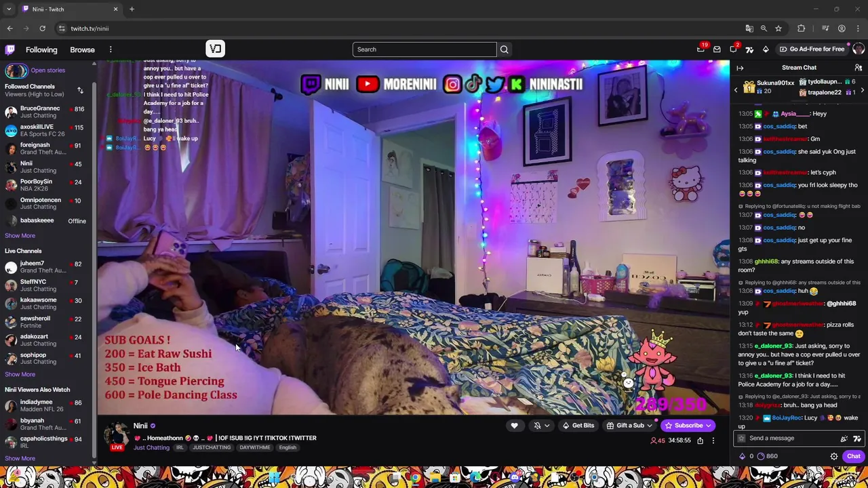This screenshot has height=488, width=868.
Task: Bookmark this page with the star icon
Action: (x=778, y=28)
